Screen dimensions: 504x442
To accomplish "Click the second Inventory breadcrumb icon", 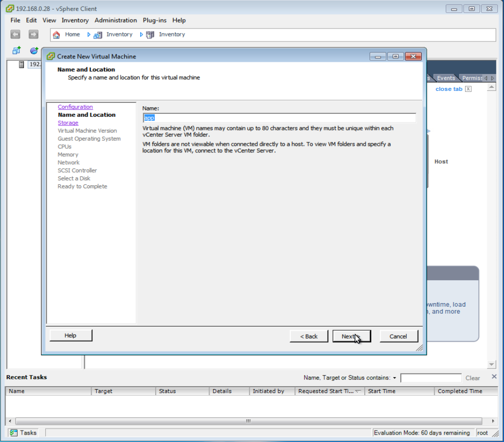I will click(x=150, y=35).
